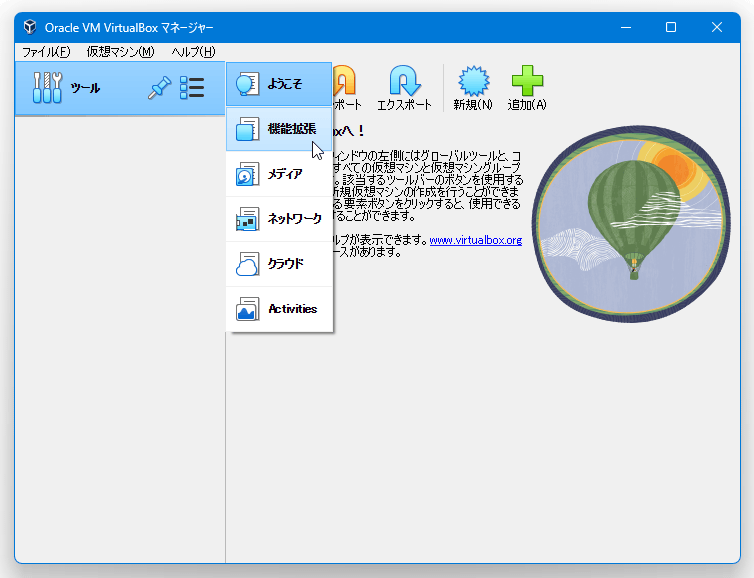
Task: Open the 仮想マシン(M) menu
Action: pos(121,51)
